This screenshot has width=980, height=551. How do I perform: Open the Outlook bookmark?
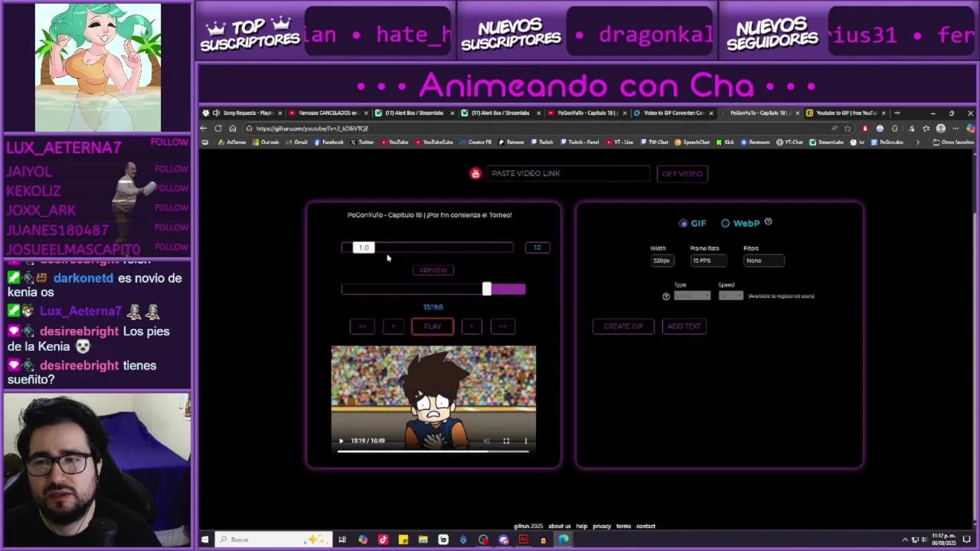266,142
